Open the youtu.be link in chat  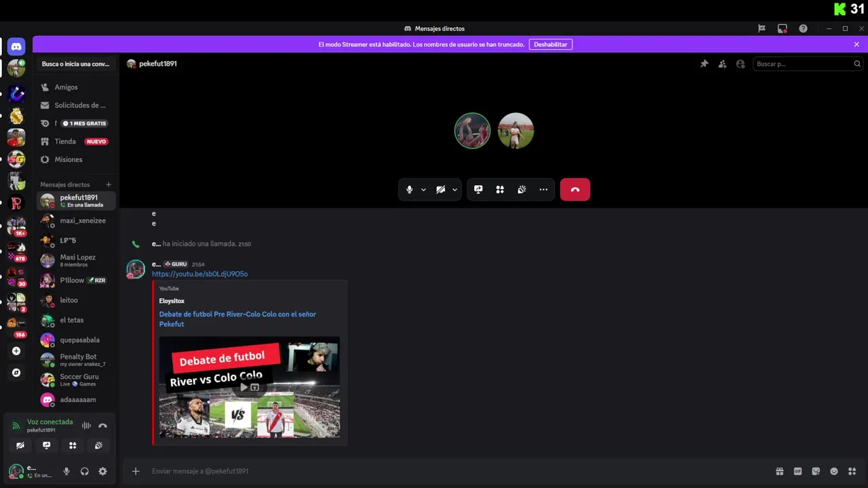click(199, 274)
